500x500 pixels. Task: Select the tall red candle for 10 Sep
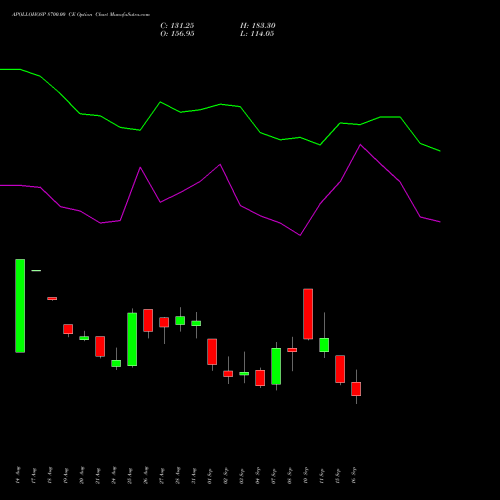308,314
